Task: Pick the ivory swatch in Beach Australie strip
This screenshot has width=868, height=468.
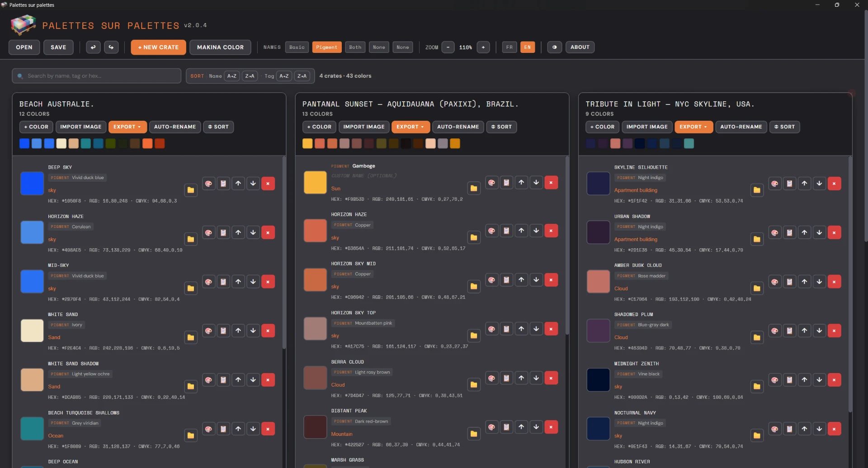Action: [x=61, y=144]
